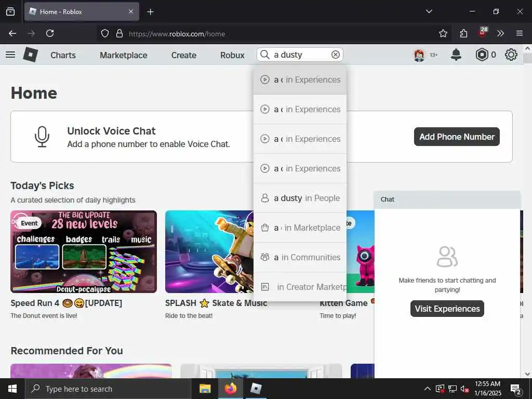Select the fourth 'in Experiences' suggestion
This screenshot has height=399, width=532.
[300, 168]
